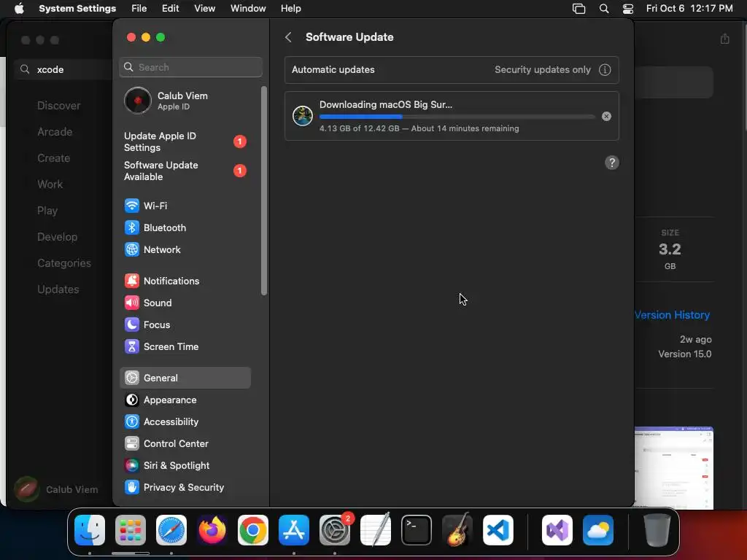Open the Edit menu
This screenshot has width=747, height=560.
coord(170,9)
